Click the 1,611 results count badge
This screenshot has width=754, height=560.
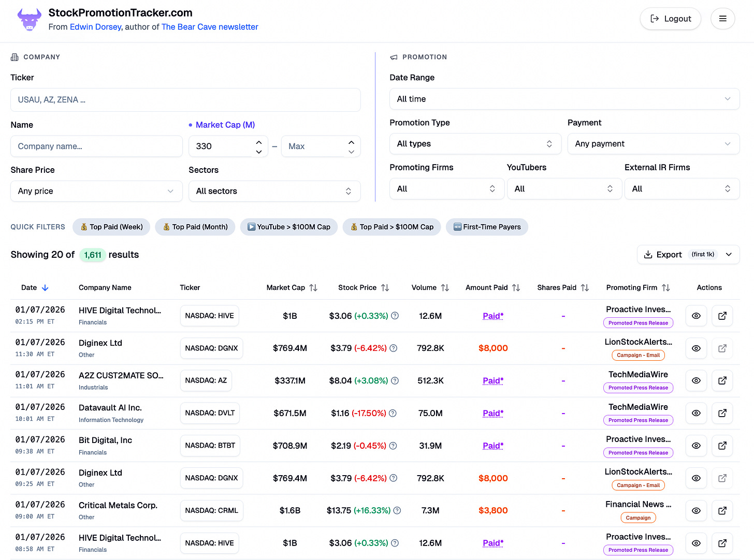(93, 255)
